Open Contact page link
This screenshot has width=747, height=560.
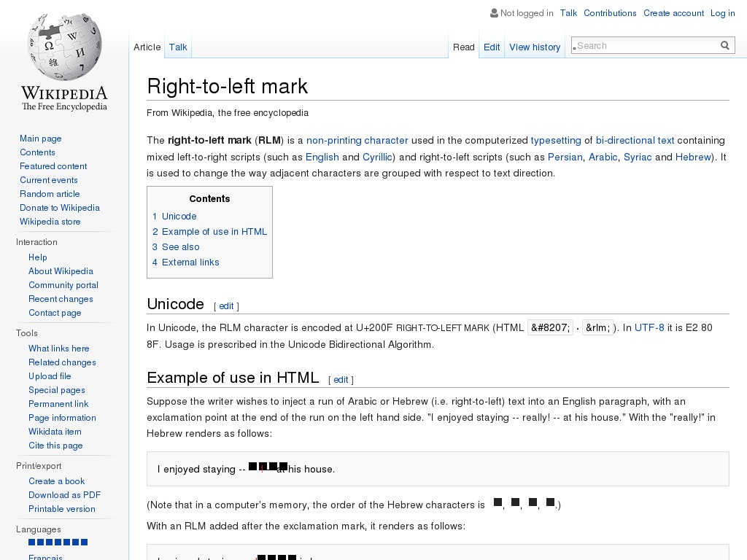(x=55, y=313)
